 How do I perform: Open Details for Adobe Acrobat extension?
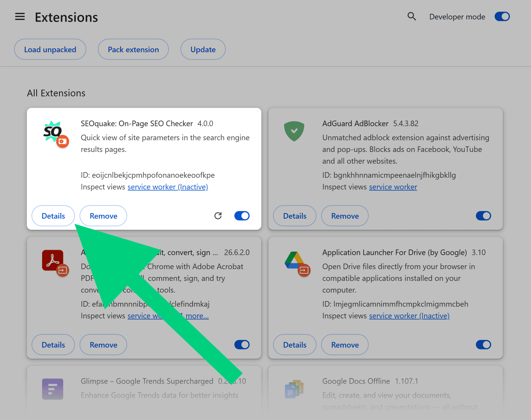click(x=53, y=344)
